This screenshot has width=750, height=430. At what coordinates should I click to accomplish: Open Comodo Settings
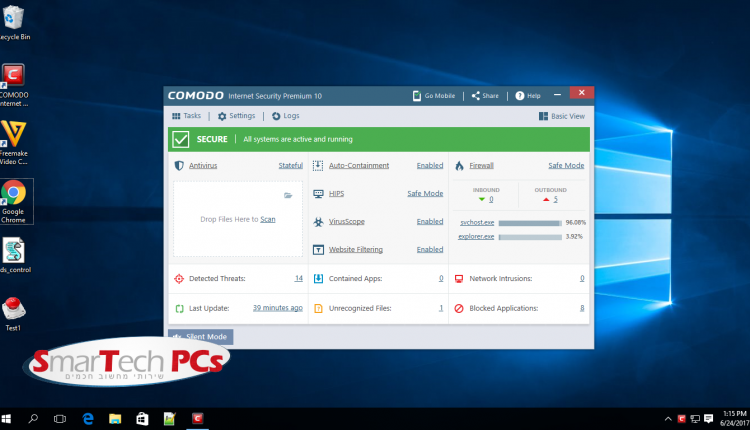[x=236, y=116]
